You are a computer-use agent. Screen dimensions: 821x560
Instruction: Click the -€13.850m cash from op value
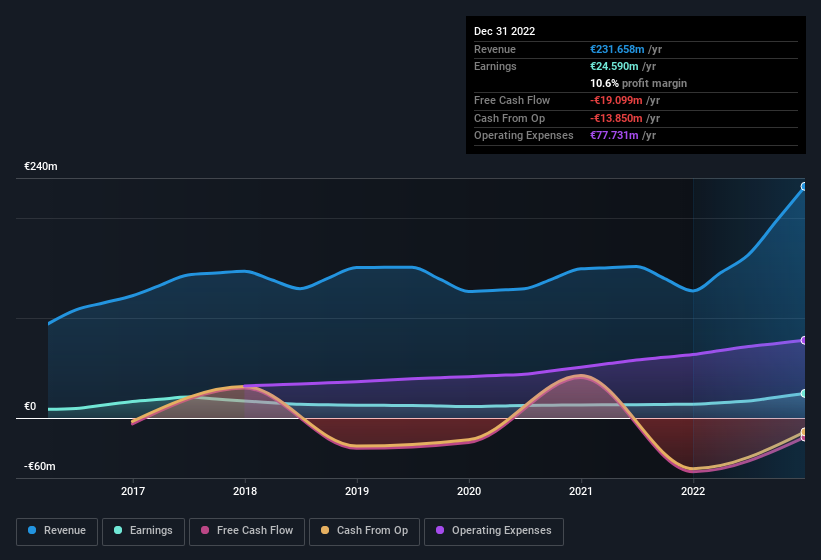click(x=616, y=118)
